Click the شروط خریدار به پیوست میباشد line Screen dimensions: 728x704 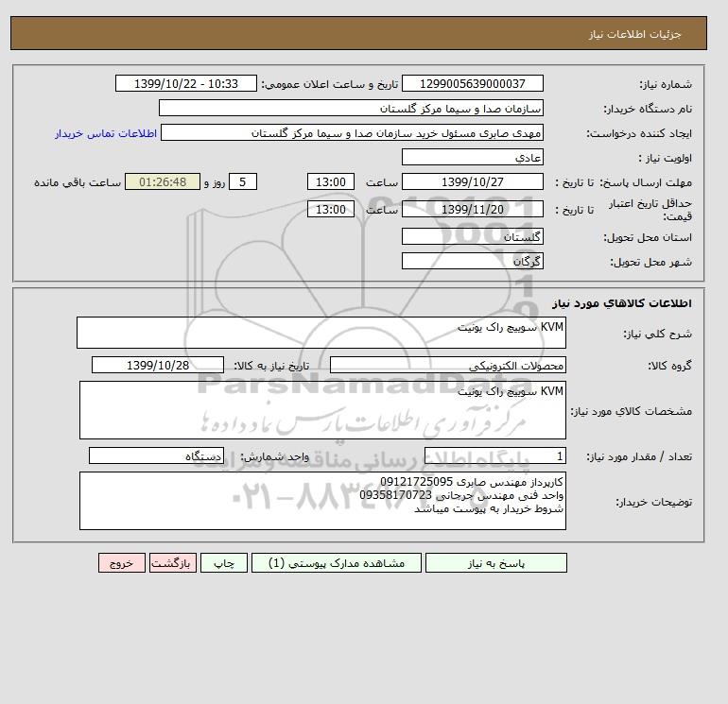point(489,509)
